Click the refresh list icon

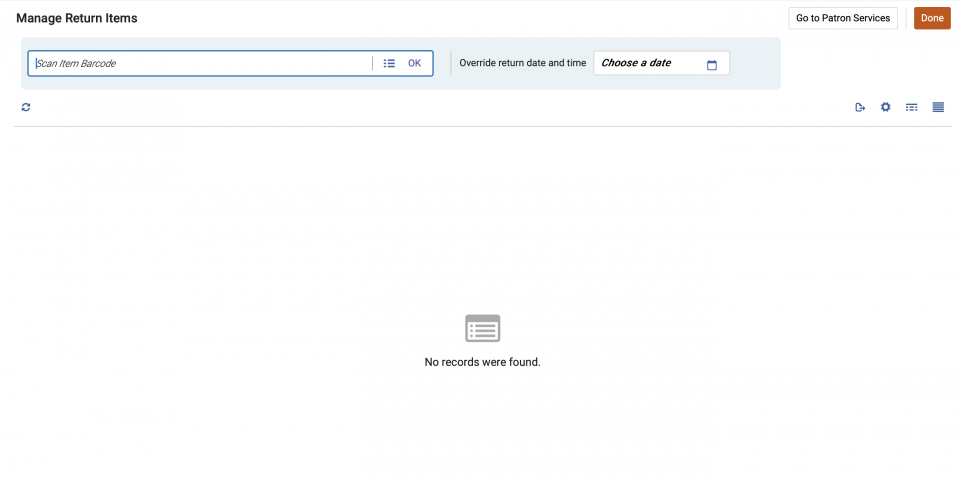[x=26, y=107]
